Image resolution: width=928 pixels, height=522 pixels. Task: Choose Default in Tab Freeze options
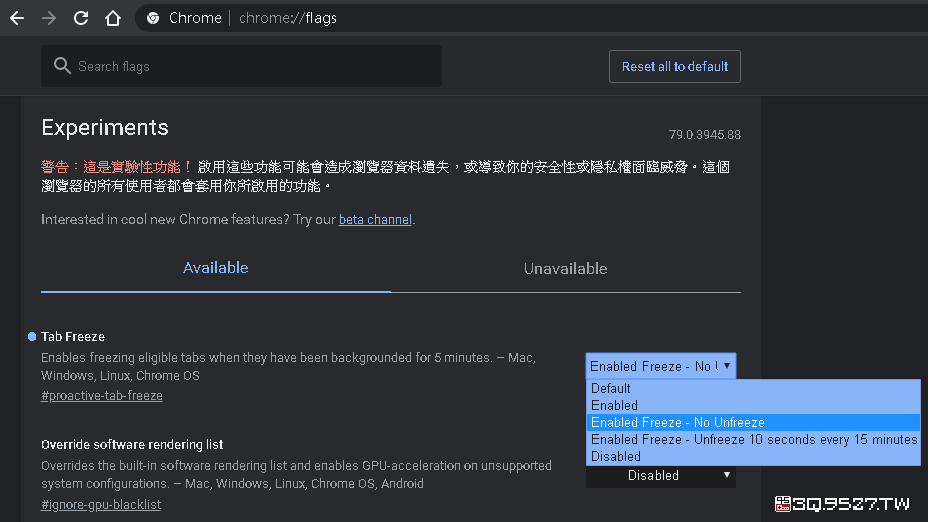click(x=753, y=388)
